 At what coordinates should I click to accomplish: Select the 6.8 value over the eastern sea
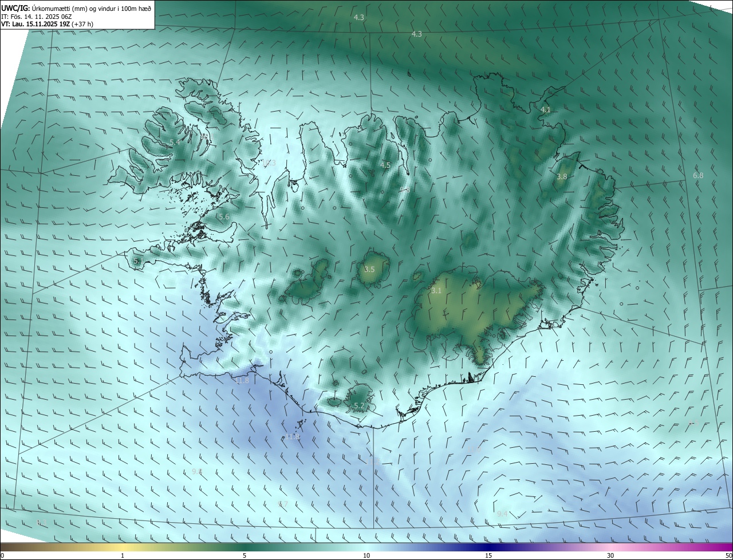[698, 175]
